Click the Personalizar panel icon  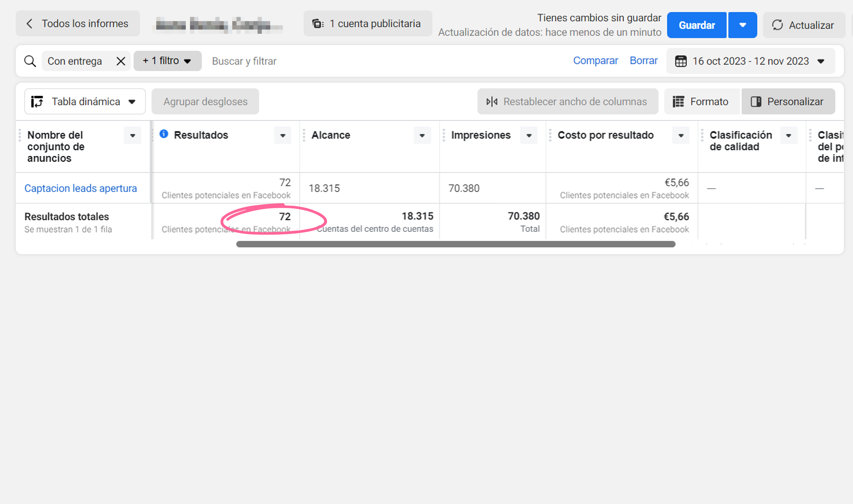click(756, 102)
